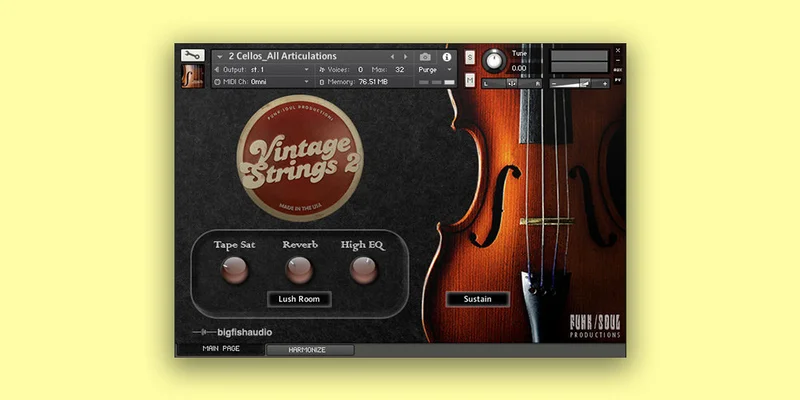Decrease volume with the minus button
Screen dimensions: 800x400
tap(553, 83)
